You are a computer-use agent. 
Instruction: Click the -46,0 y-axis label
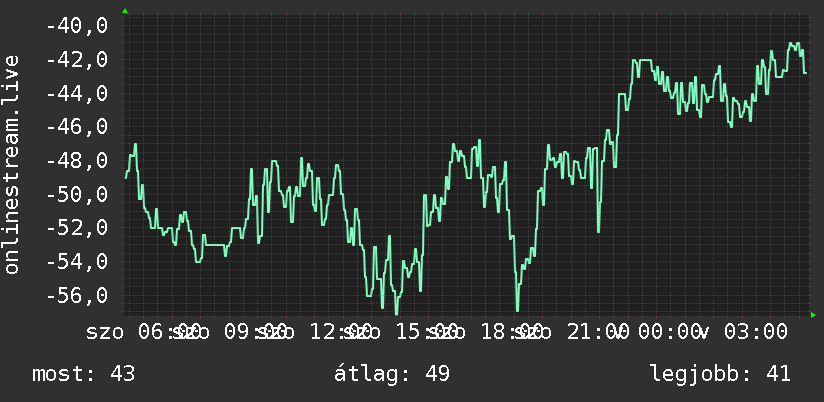point(77,127)
